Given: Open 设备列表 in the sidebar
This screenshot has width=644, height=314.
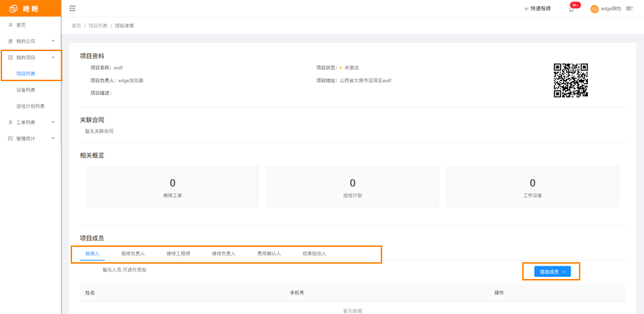Looking at the screenshot, I should coord(26,90).
